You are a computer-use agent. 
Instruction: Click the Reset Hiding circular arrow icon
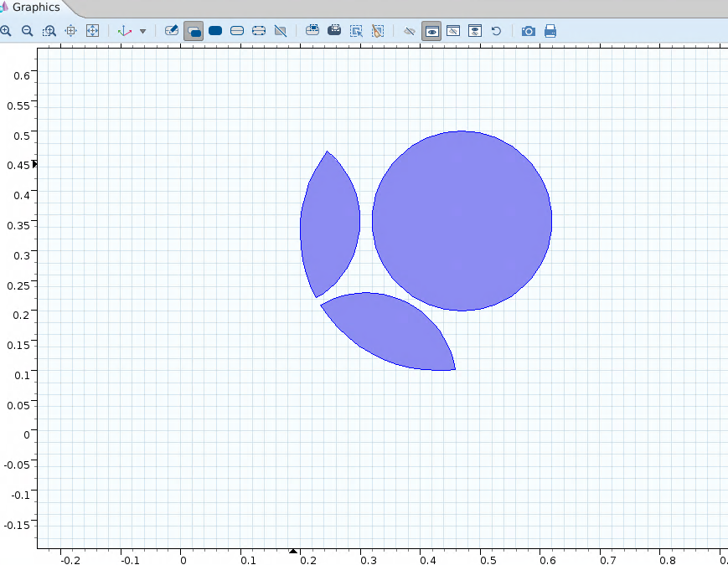496,31
